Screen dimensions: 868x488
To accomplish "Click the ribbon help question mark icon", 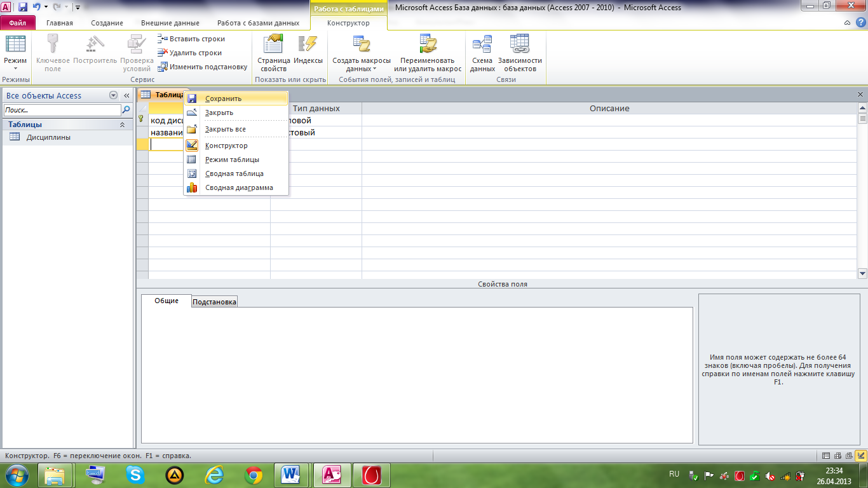I will [860, 23].
